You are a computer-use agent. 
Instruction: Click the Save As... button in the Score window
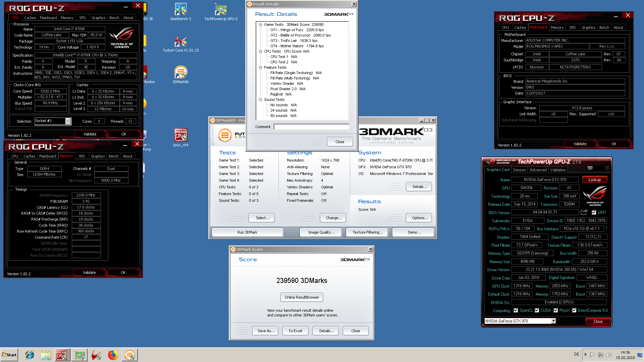(x=266, y=331)
